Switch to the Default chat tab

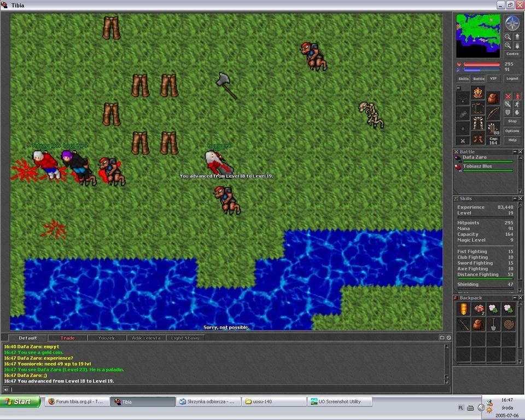(28, 338)
